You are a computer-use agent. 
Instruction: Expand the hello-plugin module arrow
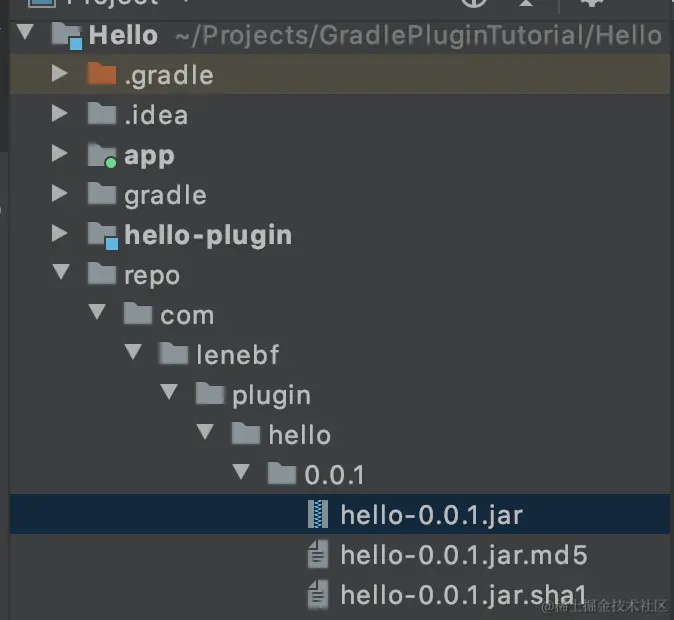(x=59, y=233)
